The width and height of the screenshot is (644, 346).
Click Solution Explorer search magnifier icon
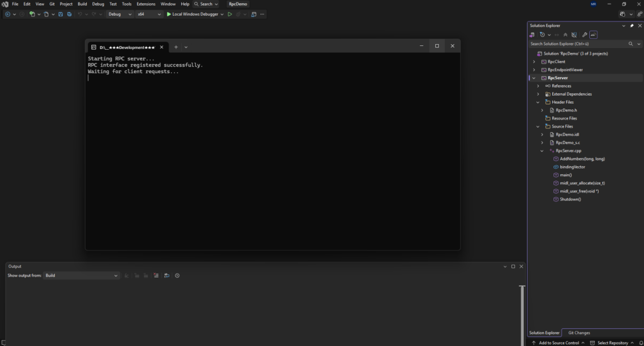[x=630, y=44]
